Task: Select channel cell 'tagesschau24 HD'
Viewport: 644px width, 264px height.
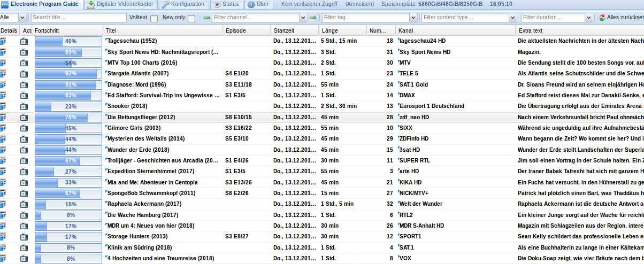Action: point(423,41)
